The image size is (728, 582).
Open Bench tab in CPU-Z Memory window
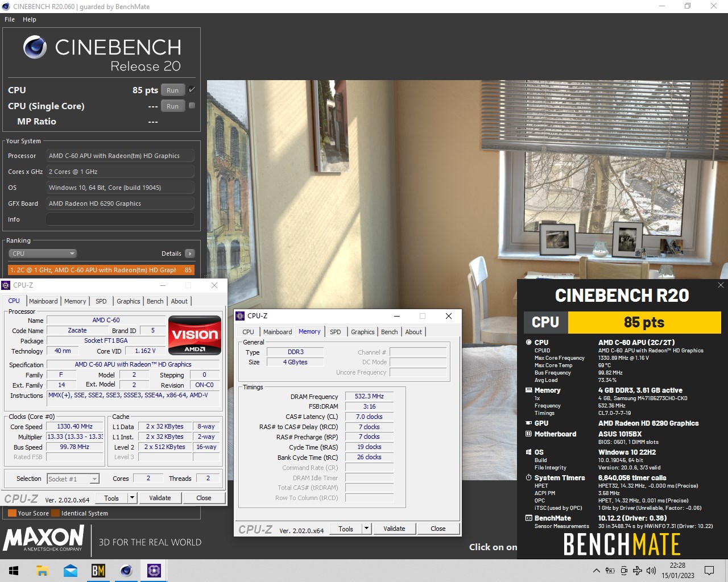coord(390,332)
